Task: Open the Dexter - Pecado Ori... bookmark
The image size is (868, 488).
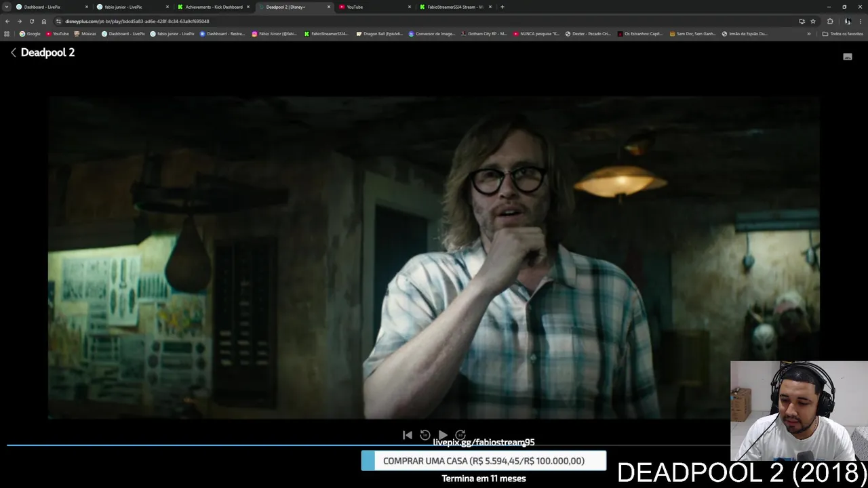Action: coord(589,34)
